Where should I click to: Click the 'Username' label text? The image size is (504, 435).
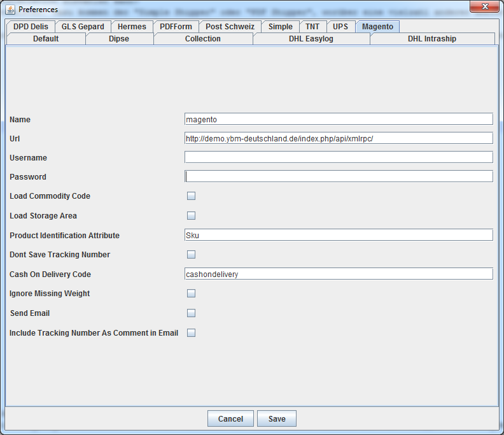(28, 158)
